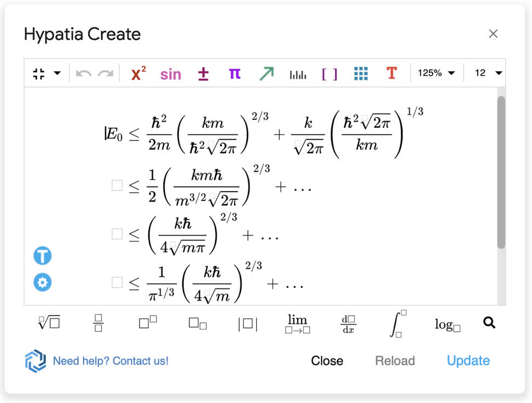Open the font size 12 dropdown
This screenshot has height=403, width=532.
pyautogui.click(x=486, y=72)
